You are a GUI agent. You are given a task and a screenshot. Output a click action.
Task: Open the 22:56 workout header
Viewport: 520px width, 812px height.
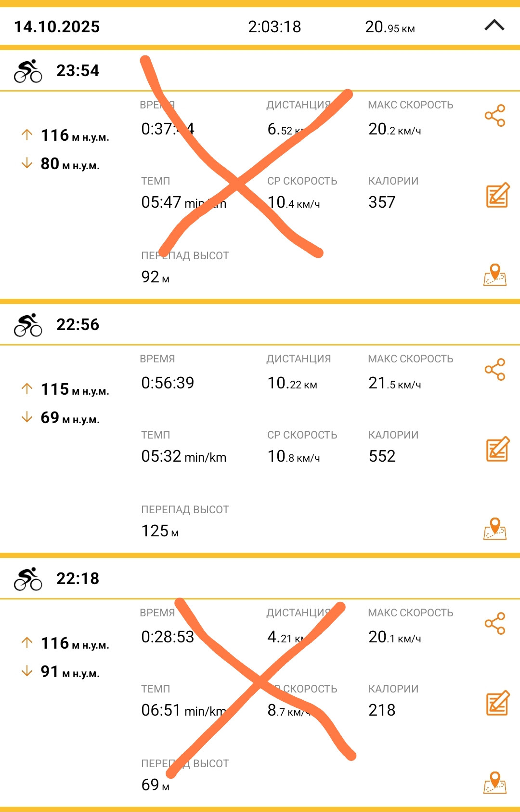click(260, 324)
